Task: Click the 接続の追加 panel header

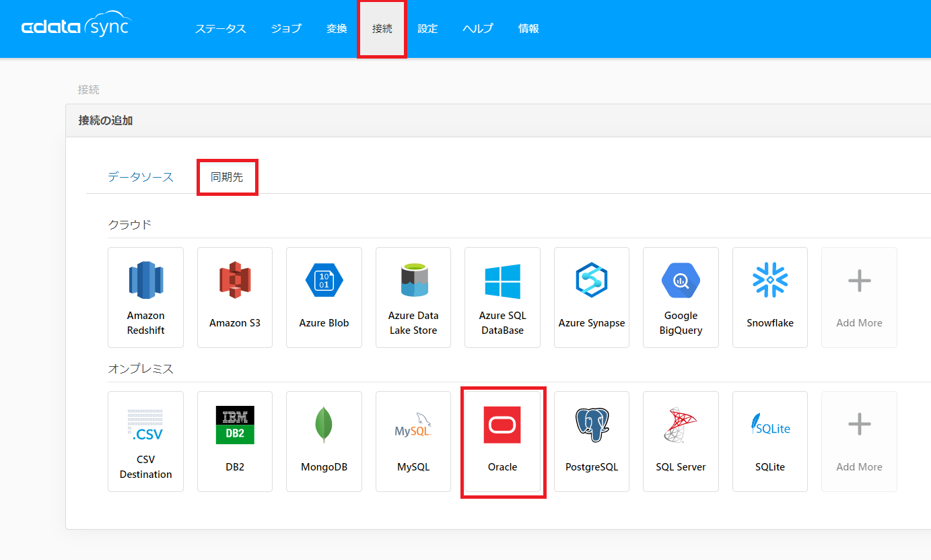Action: coord(498,120)
